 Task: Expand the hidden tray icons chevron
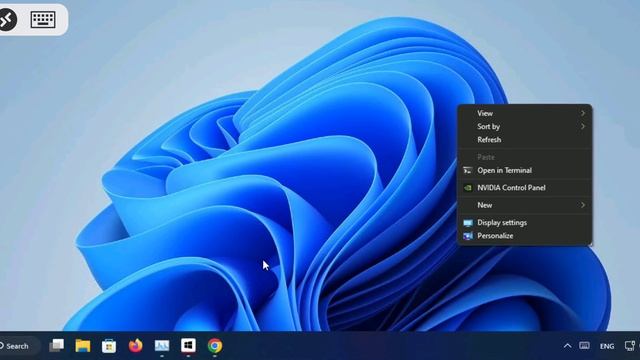click(567, 346)
